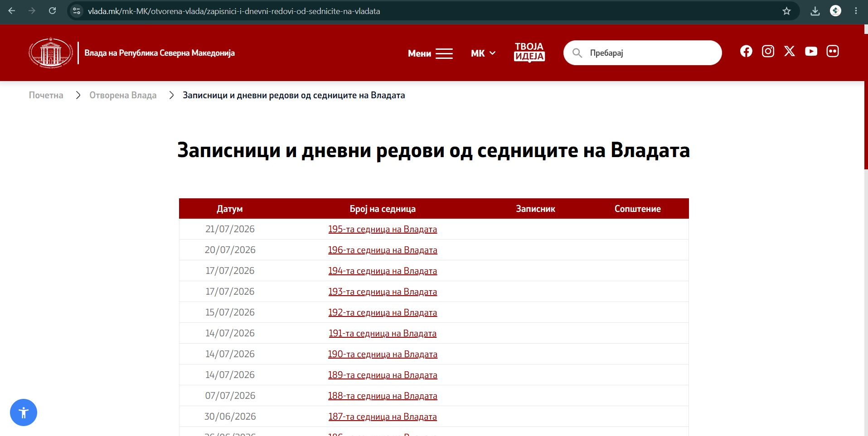Viewport: 868px width, 436px height.
Task: Open the Мени hamburger menu
Action: click(x=430, y=53)
